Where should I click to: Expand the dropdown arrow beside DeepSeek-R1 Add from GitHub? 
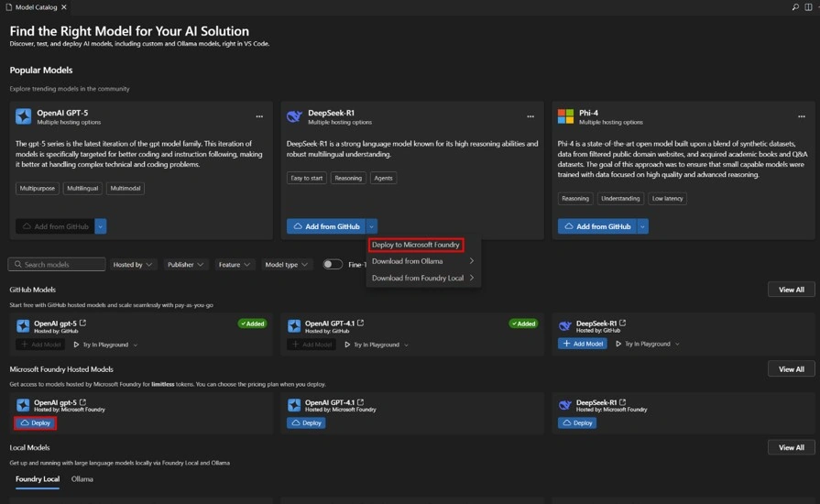(x=371, y=226)
